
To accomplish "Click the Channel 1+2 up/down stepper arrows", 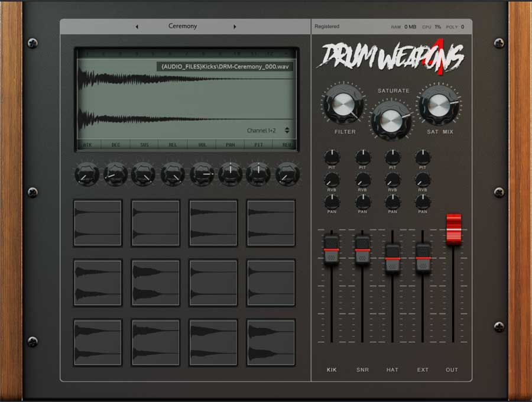I will pyautogui.click(x=287, y=130).
